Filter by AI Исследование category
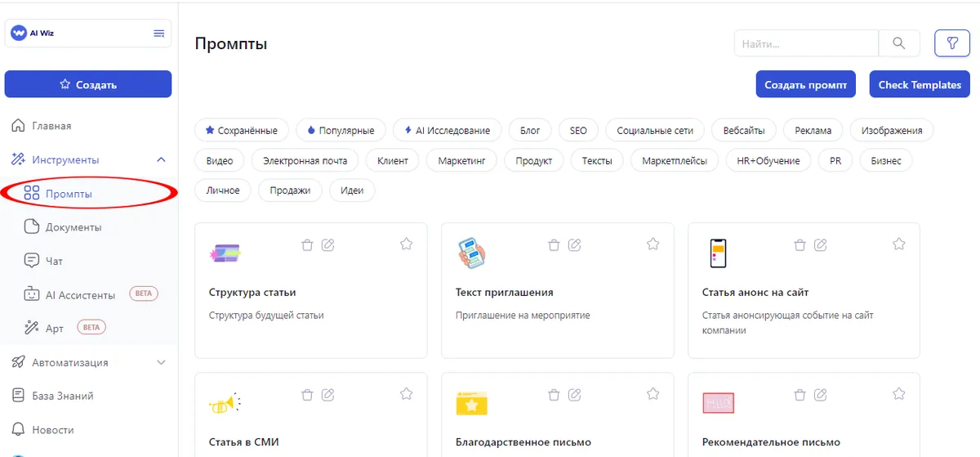The image size is (980, 457). coord(447,130)
